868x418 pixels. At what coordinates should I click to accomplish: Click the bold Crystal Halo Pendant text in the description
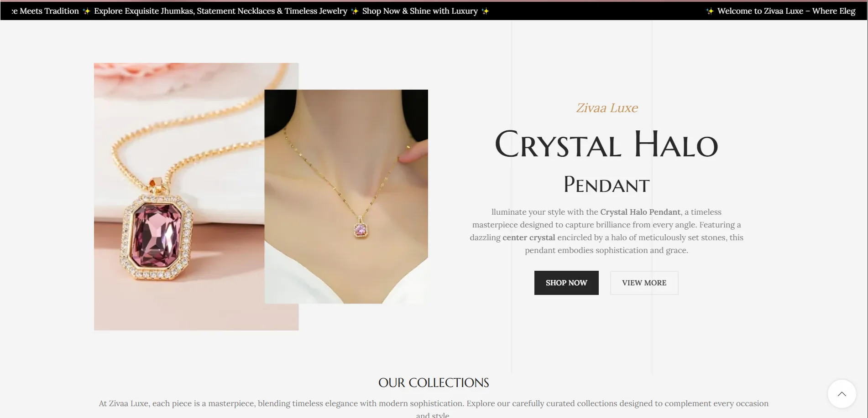(x=640, y=212)
